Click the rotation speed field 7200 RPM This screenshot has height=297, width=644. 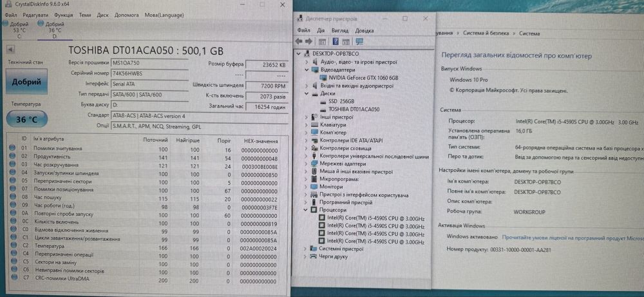click(266, 86)
